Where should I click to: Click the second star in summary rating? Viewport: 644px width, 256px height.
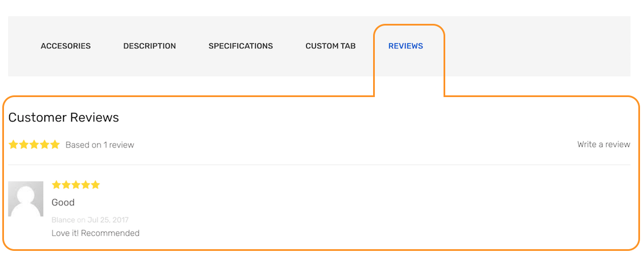pos(24,144)
